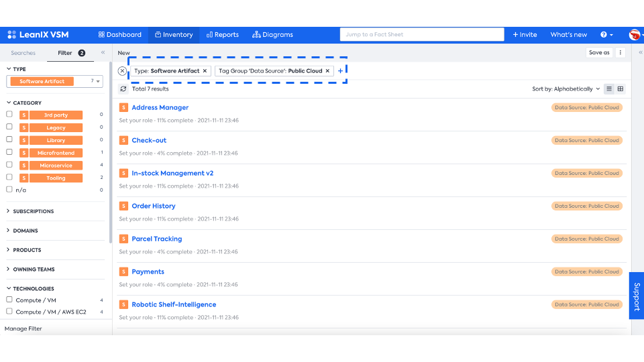Check the Tooling category checkbox
The height and width of the screenshot is (362, 644).
point(9,177)
